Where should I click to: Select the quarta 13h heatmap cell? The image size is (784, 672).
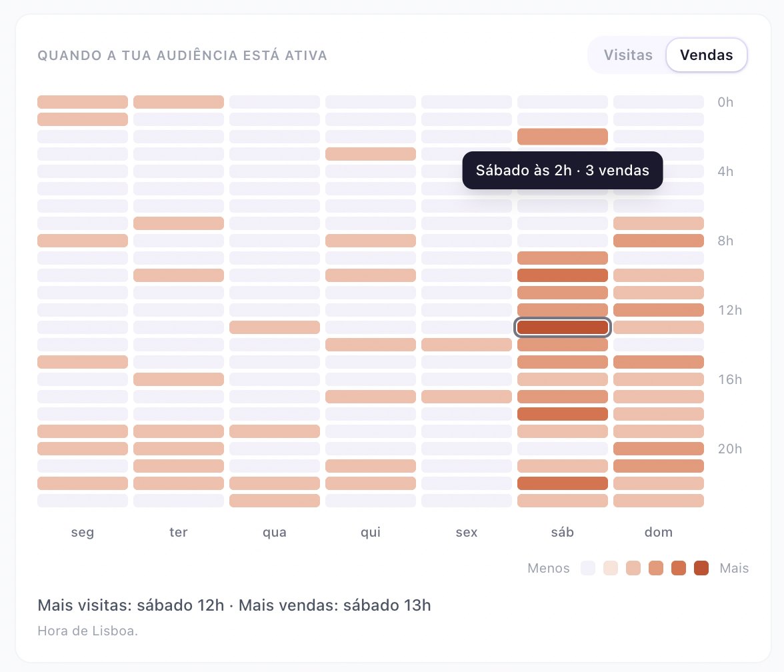coord(275,327)
